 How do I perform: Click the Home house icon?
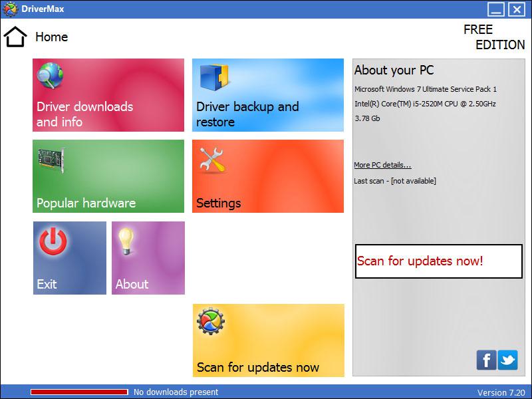15,37
